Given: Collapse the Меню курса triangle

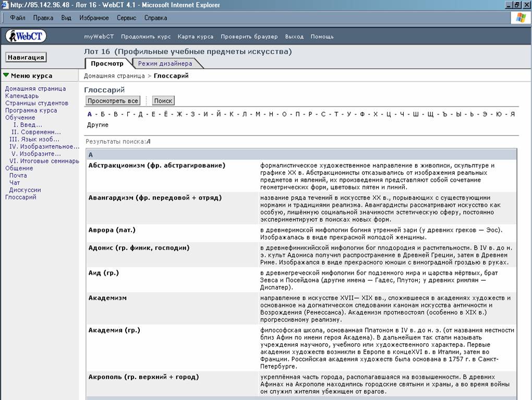Looking at the screenshot, I should (x=6, y=75).
